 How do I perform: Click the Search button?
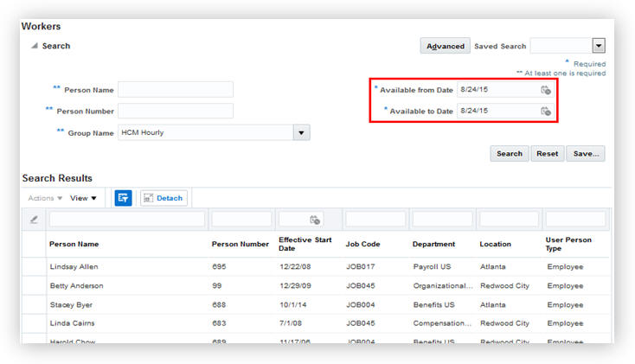(510, 153)
